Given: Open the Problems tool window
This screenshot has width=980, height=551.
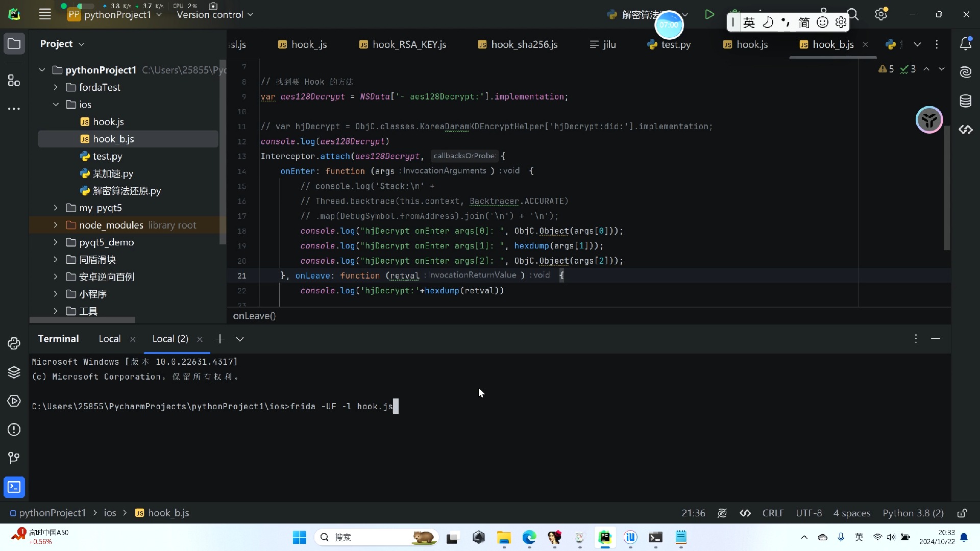Looking at the screenshot, I should 14,430.
